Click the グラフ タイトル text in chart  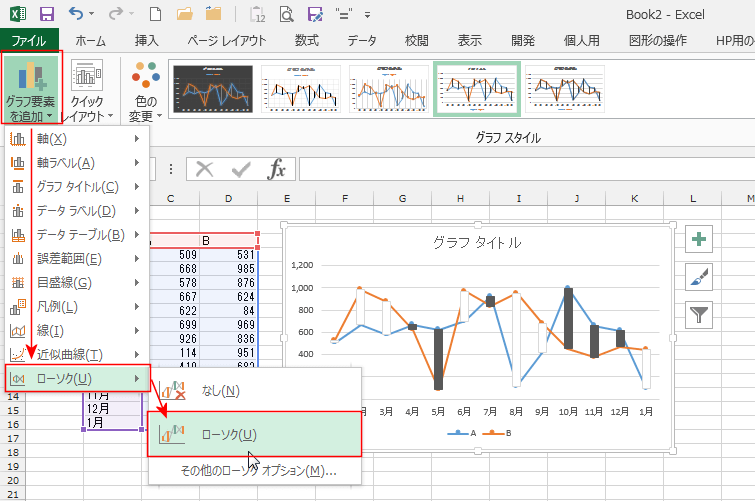tap(476, 242)
